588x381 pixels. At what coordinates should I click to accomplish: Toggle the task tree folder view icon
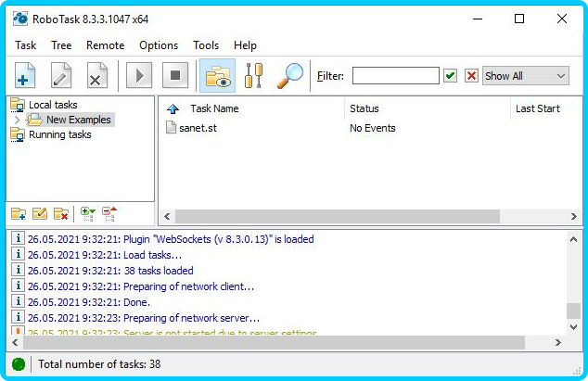tap(218, 75)
